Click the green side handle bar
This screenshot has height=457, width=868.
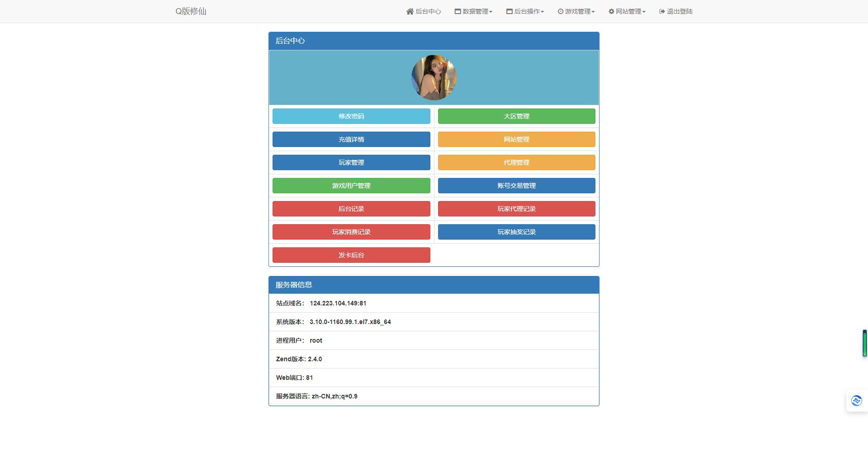coord(865,343)
